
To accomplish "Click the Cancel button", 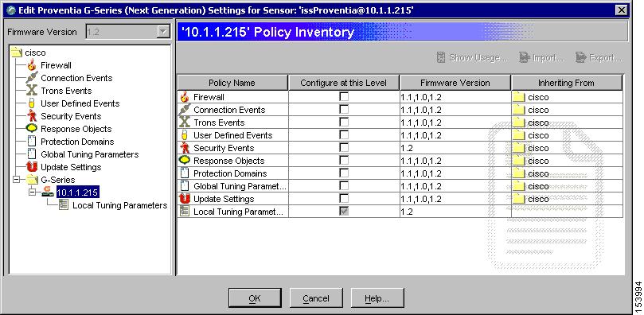I will [x=316, y=298].
